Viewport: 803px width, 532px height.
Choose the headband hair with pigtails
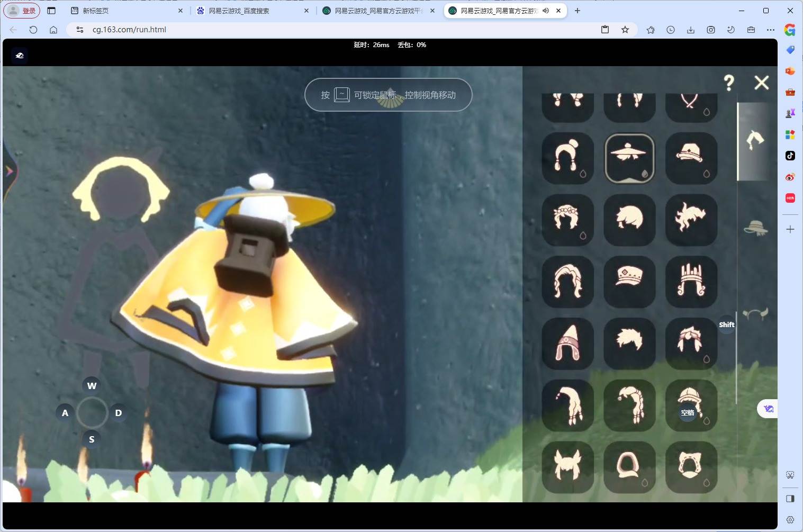tap(691, 344)
